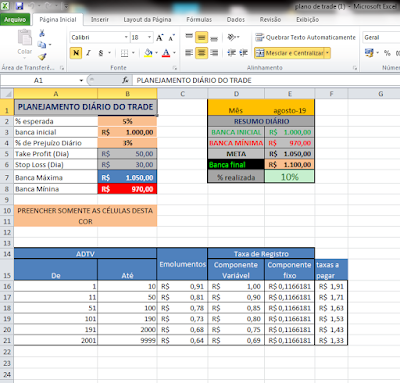Click the Increase Indent icon
This screenshot has height=383, width=400.
point(244,53)
